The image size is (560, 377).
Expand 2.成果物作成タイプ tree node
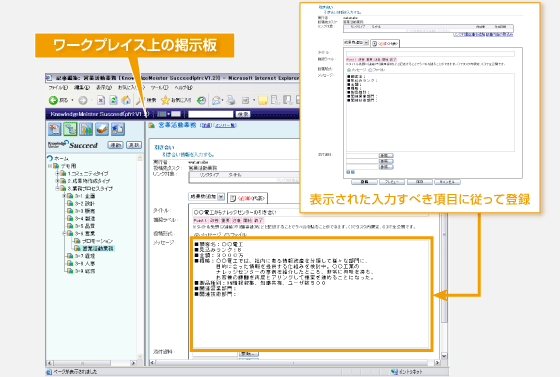point(57,181)
